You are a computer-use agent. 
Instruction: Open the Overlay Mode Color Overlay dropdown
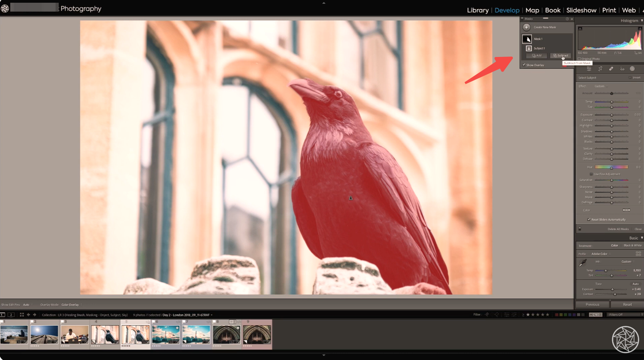point(71,305)
